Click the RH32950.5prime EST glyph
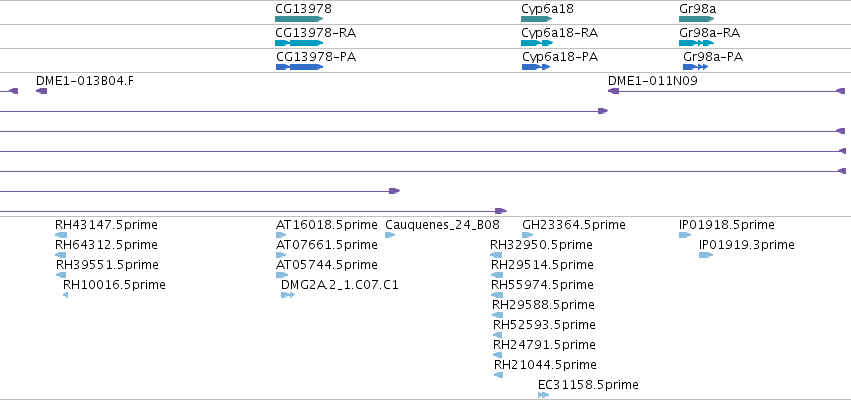The width and height of the screenshot is (851, 400). pos(496,255)
